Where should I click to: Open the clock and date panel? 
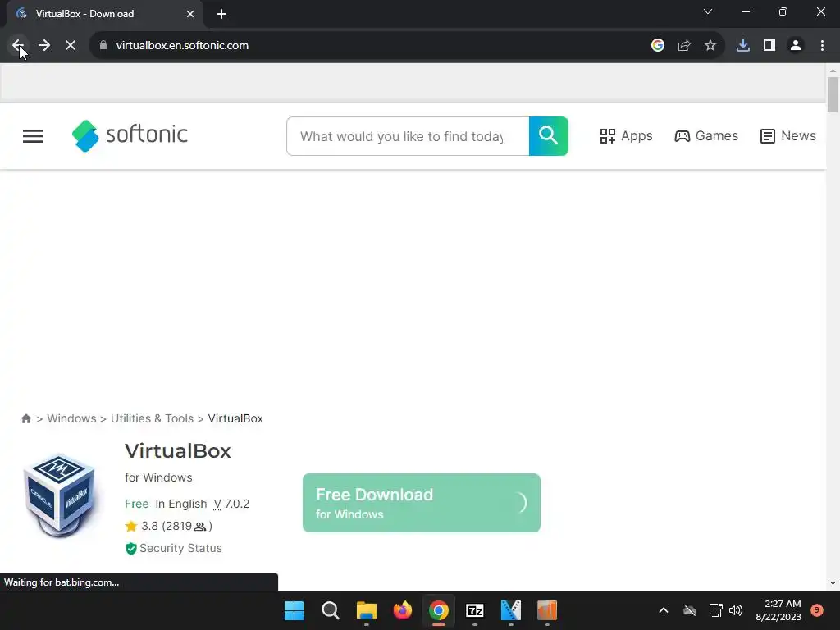(x=778, y=610)
